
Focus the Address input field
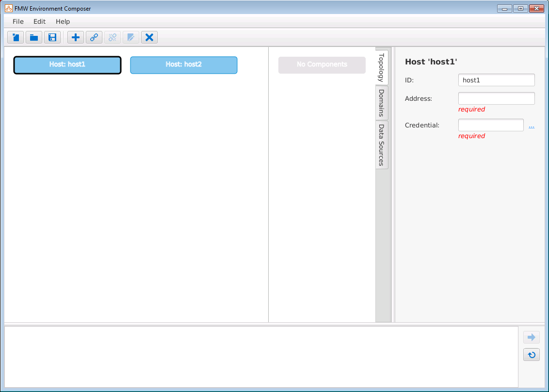tap(497, 98)
